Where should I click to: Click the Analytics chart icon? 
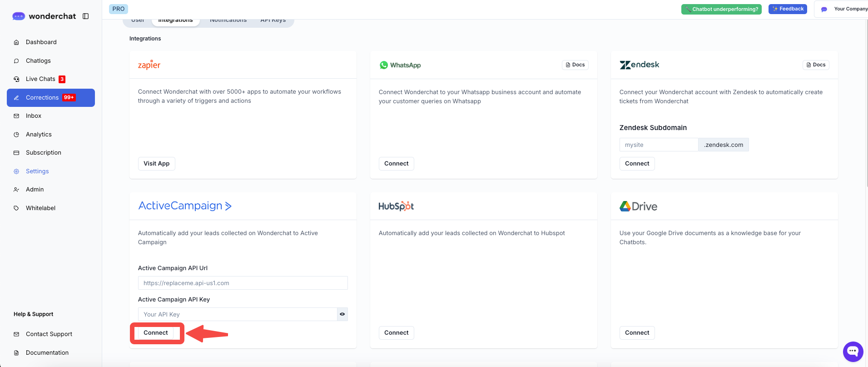pos(16,135)
